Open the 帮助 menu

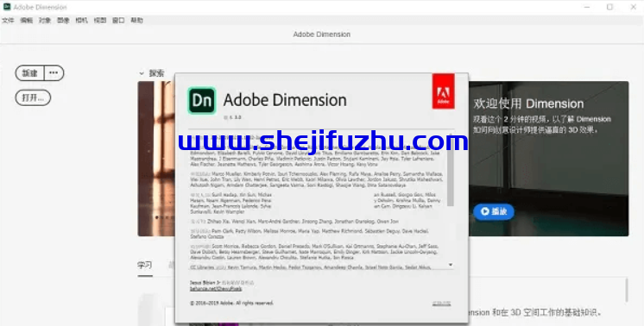[x=136, y=20]
